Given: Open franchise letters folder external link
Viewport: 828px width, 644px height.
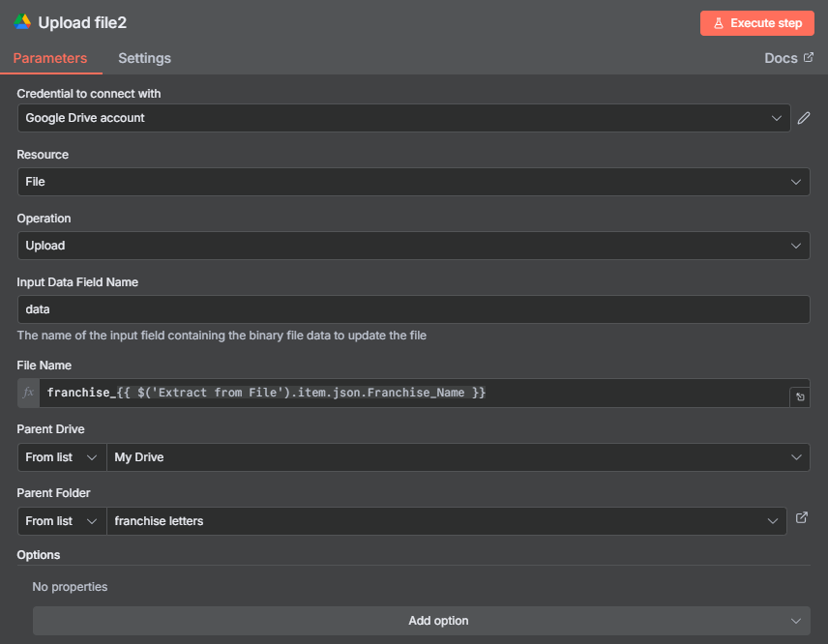Looking at the screenshot, I should click(801, 518).
